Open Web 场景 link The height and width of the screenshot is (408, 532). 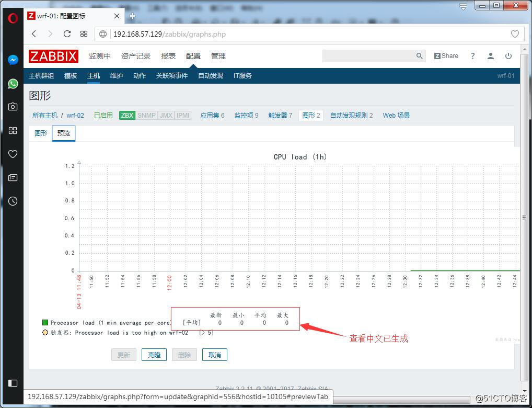(x=396, y=116)
